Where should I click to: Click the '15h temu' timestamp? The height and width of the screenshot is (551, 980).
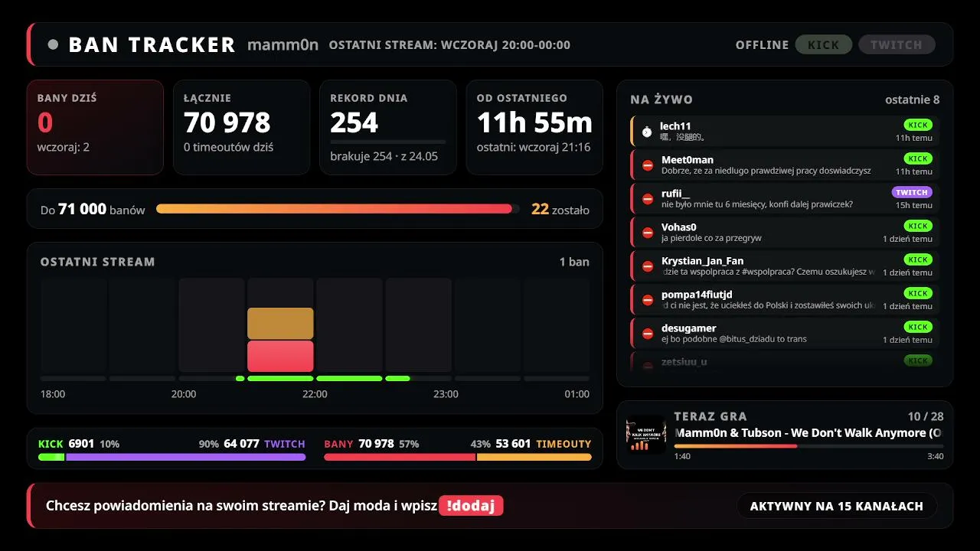click(914, 205)
